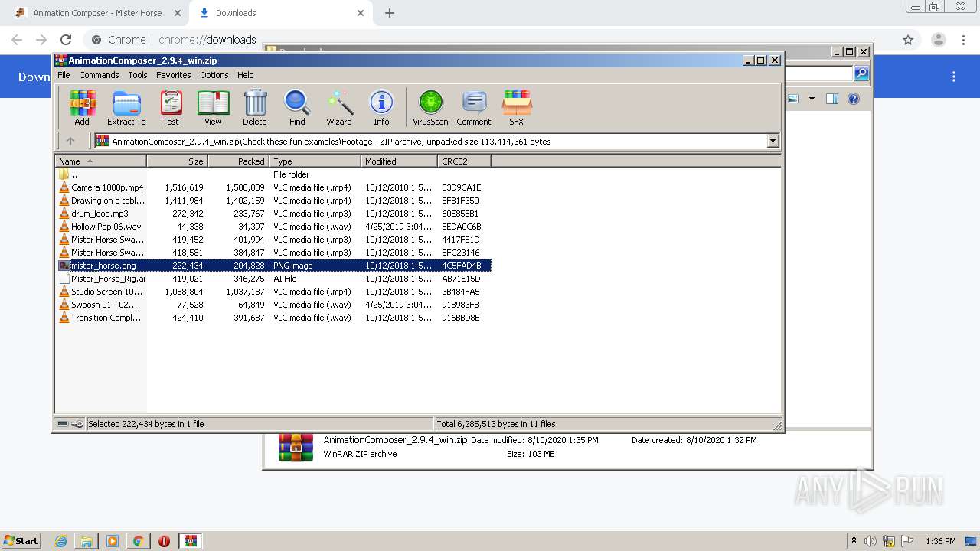
Task: Open archive Info
Action: pos(381,107)
